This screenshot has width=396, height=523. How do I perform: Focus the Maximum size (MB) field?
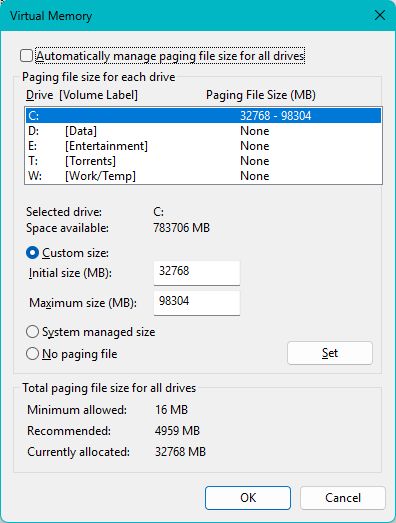coord(197,303)
